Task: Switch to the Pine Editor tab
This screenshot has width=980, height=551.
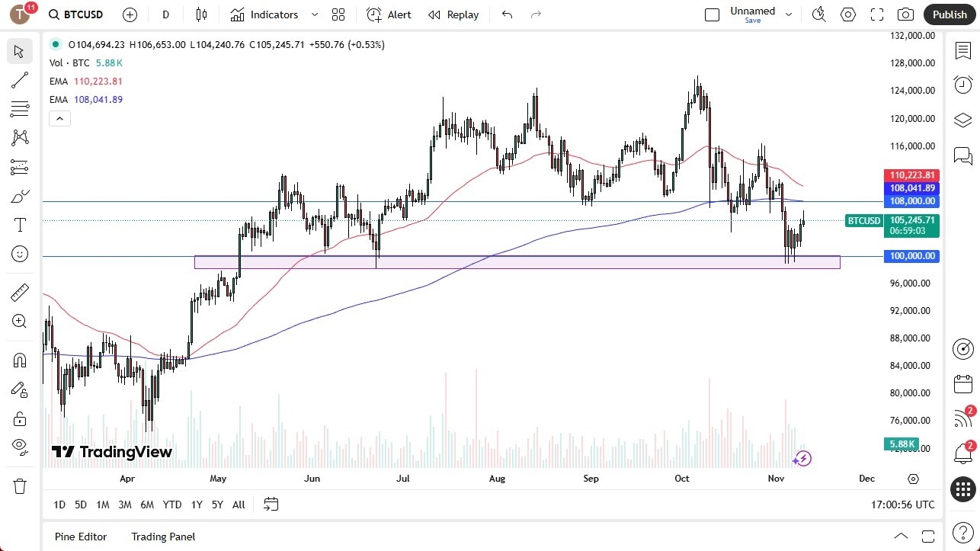Action: point(80,537)
